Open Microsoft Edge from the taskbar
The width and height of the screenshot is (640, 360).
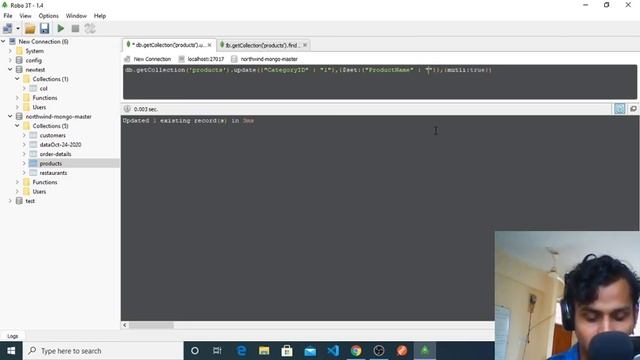tap(241, 351)
